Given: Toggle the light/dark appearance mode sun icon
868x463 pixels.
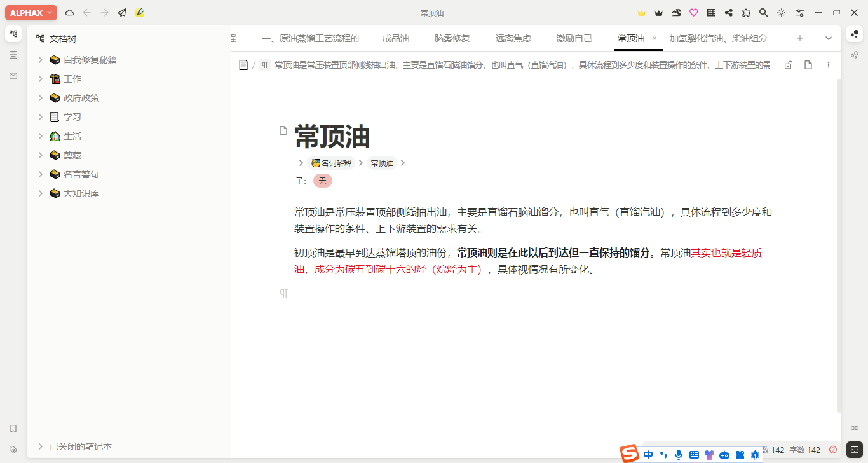Looking at the screenshot, I should point(781,13).
